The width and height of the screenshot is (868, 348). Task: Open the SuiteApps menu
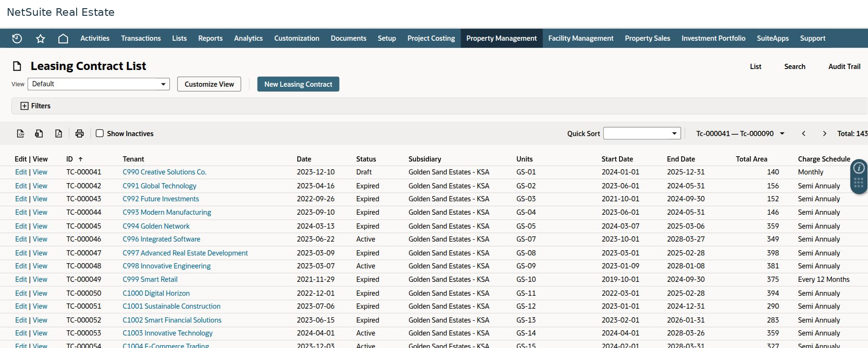tap(773, 38)
